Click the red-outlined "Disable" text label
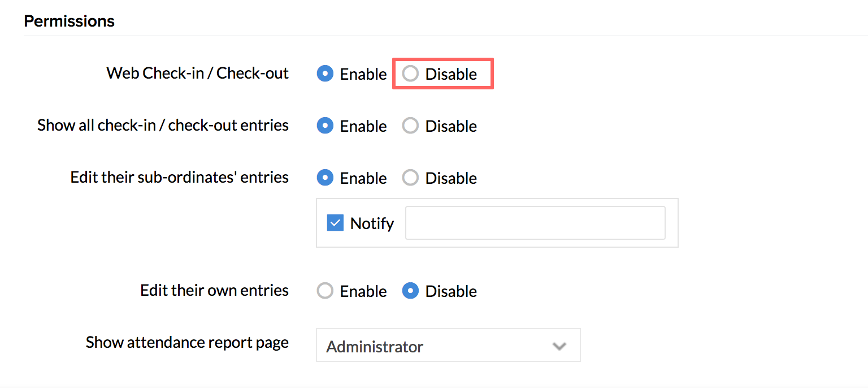The width and height of the screenshot is (868, 388). (451, 74)
